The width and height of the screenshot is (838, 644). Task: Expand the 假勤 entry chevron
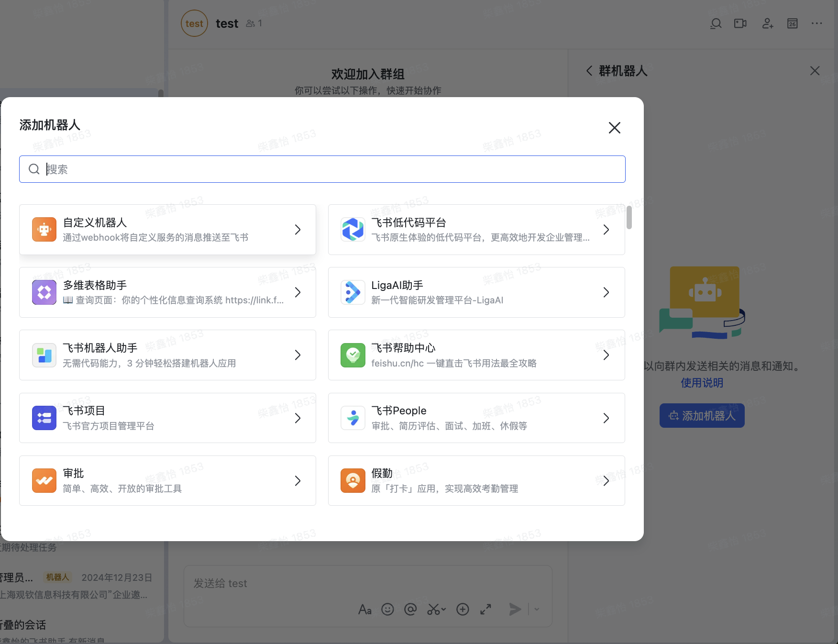coord(606,481)
